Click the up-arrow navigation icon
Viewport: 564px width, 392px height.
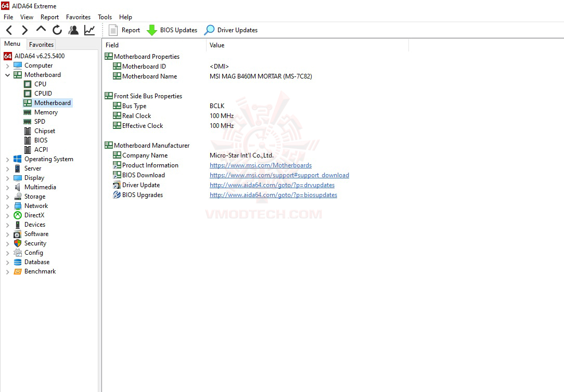[x=41, y=30]
